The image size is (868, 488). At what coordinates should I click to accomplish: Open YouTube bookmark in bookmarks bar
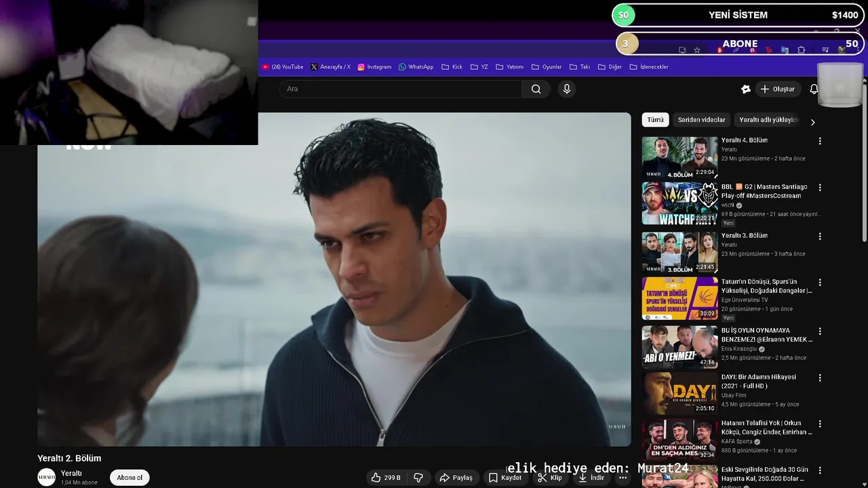click(283, 67)
